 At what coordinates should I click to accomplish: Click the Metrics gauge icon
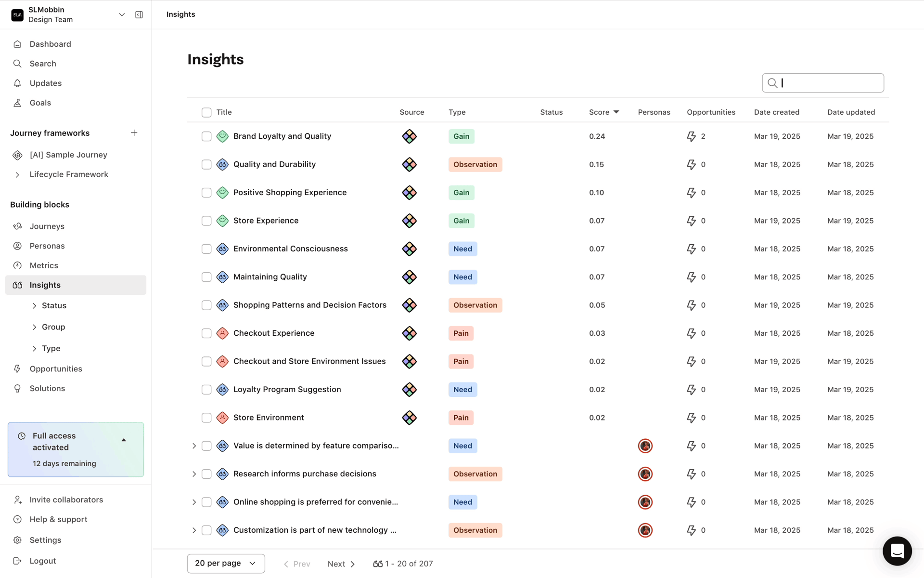point(17,265)
